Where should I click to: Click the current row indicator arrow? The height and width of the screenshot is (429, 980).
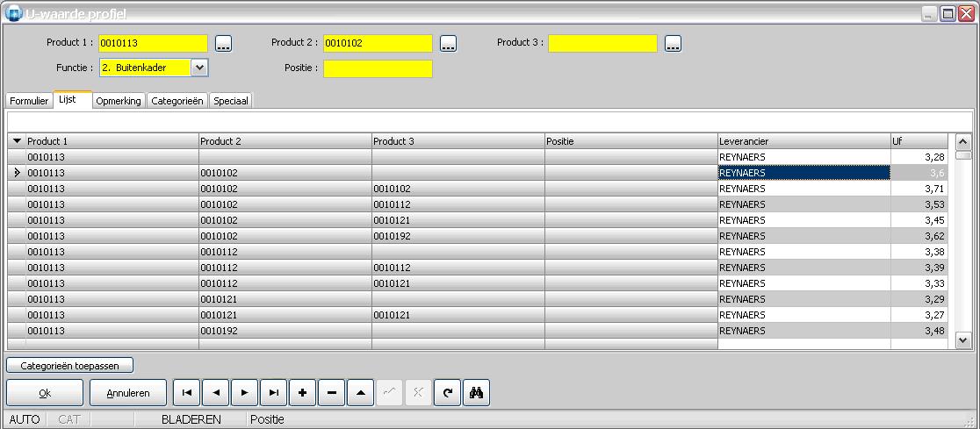(17, 173)
